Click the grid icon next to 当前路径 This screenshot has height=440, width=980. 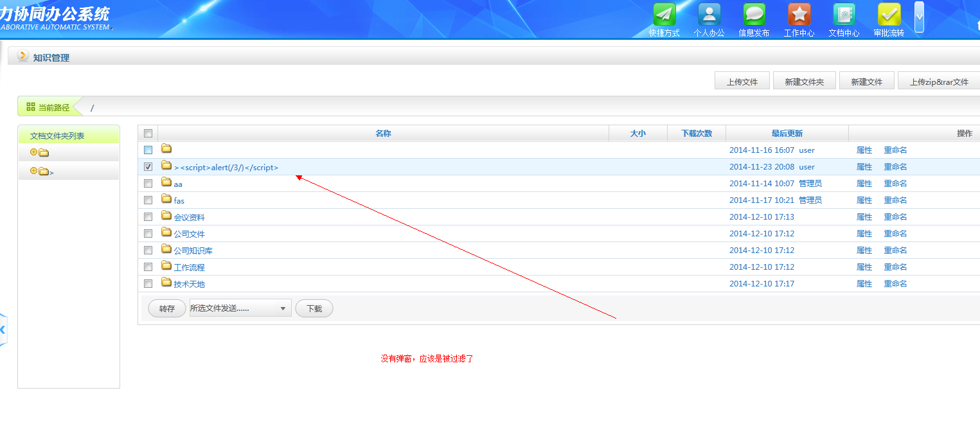tap(31, 107)
